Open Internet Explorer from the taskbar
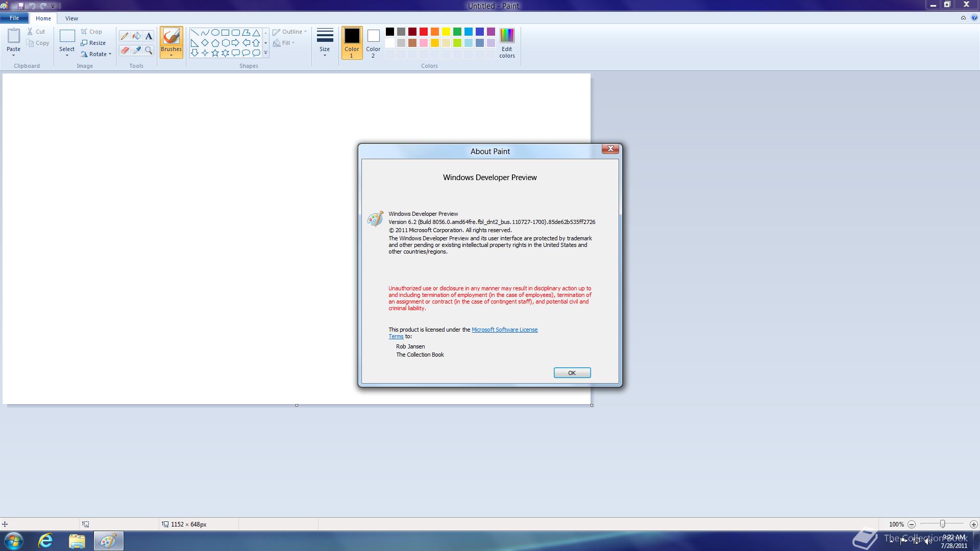 click(45, 541)
